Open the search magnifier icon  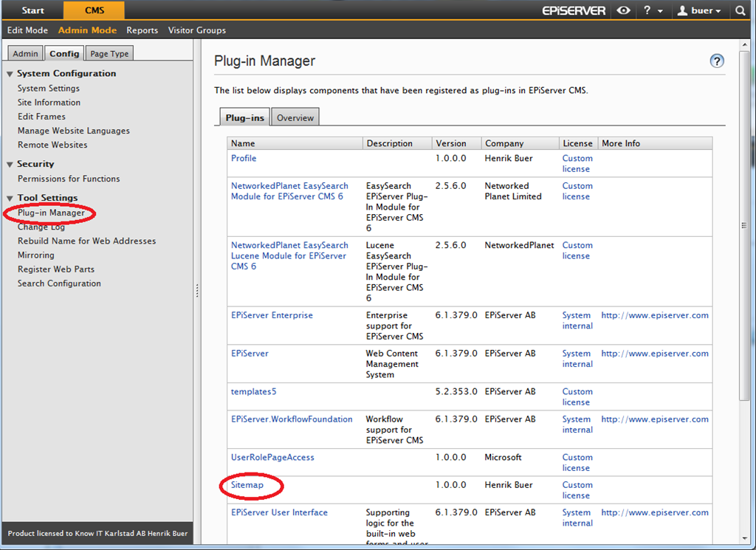(x=740, y=10)
